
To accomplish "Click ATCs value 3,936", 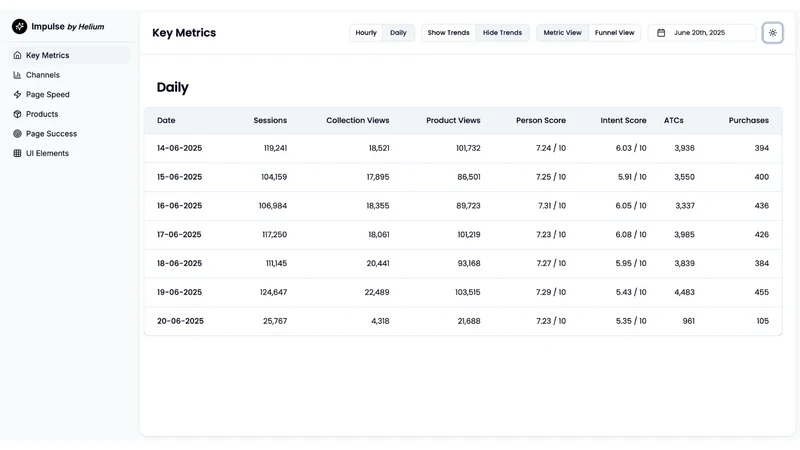I will pyautogui.click(x=684, y=148).
